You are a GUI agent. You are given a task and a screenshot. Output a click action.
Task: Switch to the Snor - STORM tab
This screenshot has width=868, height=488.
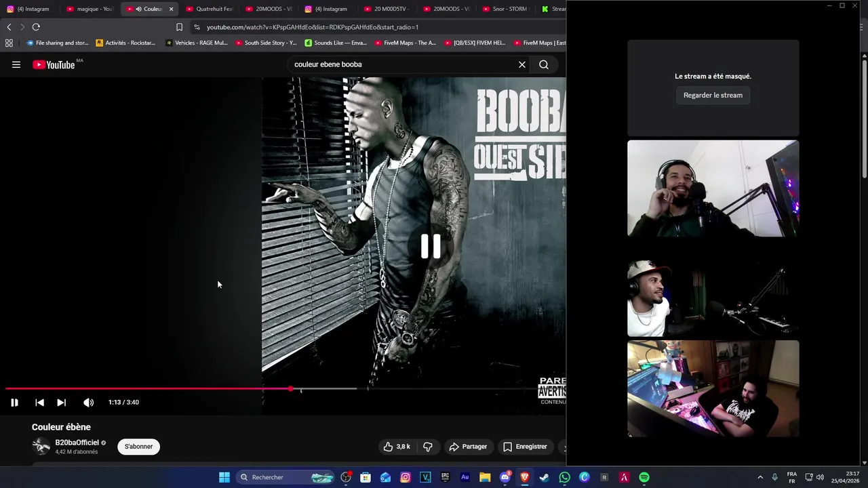(x=505, y=9)
